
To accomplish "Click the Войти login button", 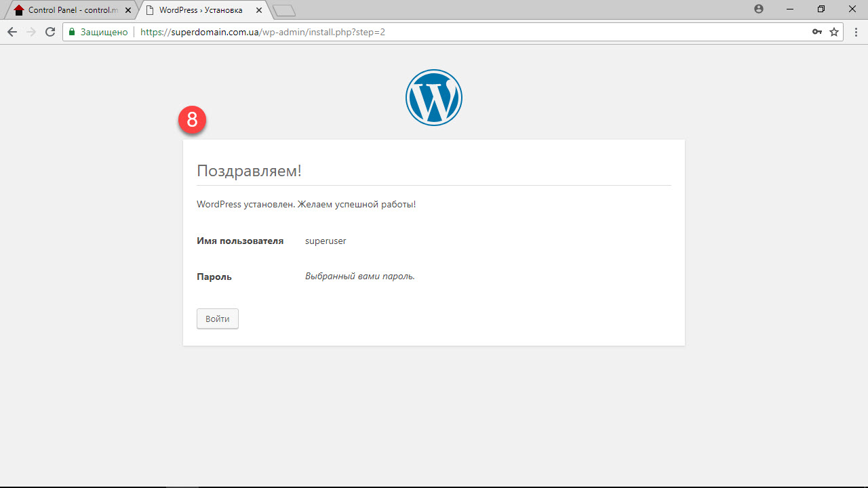I will coord(218,319).
